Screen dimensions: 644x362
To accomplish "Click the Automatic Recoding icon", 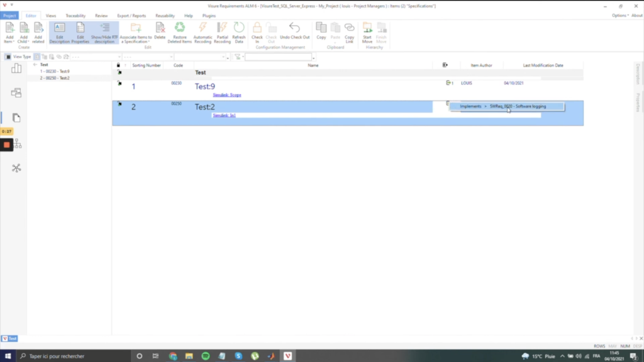I will point(203,28).
